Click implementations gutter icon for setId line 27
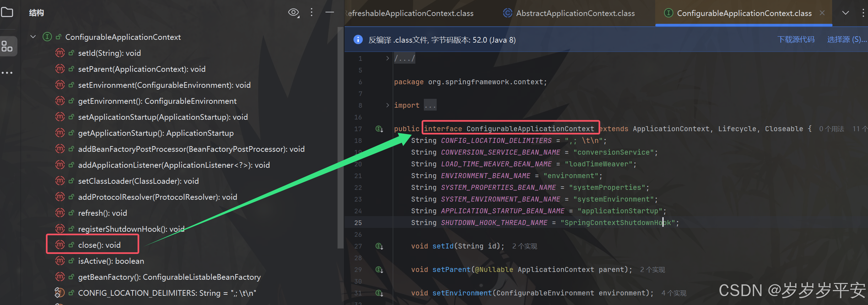The width and height of the screenshot is (868, 305). point(379,246)
